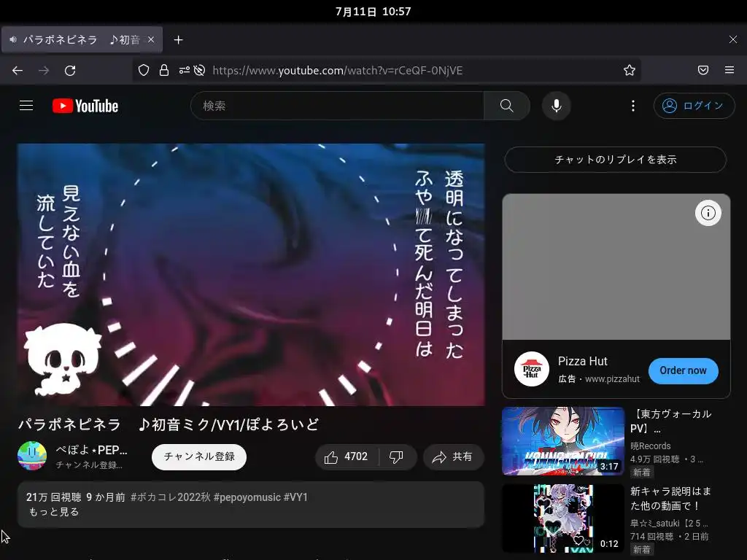
Task: Go back with browser back arrow
Action: point(18,71)
